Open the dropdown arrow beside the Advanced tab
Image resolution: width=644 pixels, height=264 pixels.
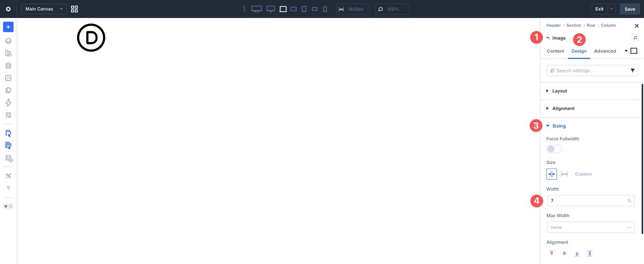click(x=626, y=51)
